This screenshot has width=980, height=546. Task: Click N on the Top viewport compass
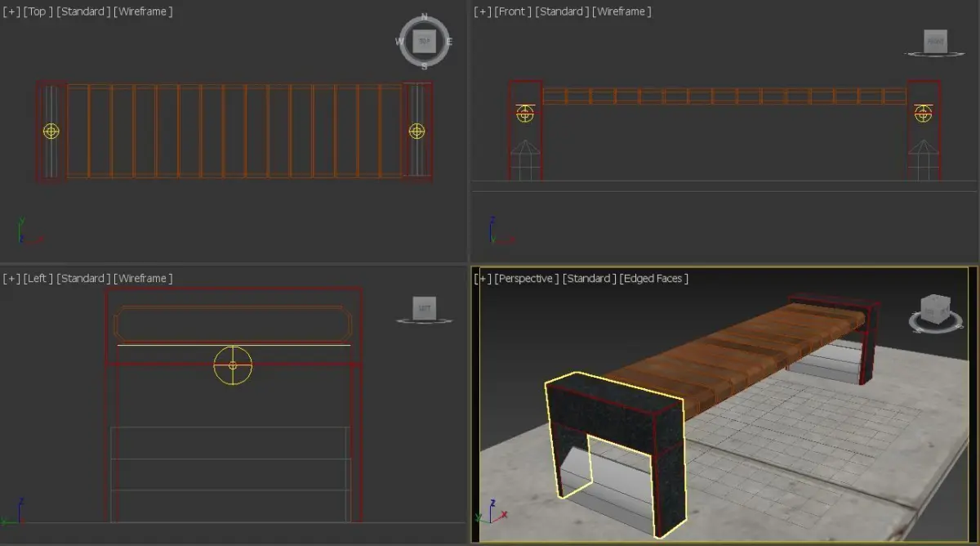424,17
